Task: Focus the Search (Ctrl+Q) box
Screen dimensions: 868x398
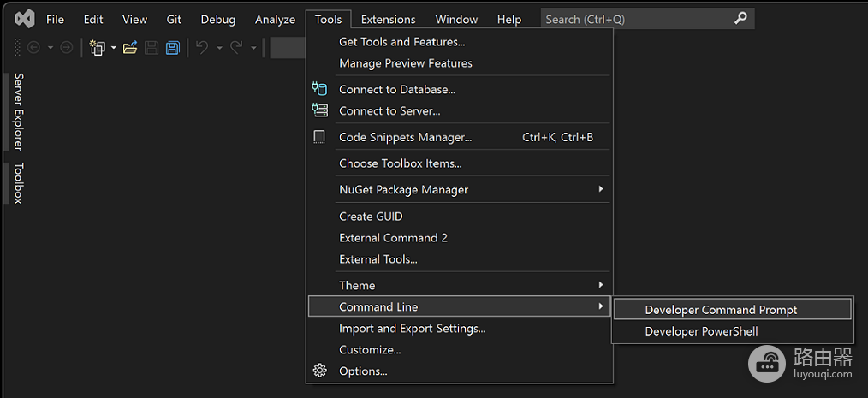Action: click(x=647, y=19)
